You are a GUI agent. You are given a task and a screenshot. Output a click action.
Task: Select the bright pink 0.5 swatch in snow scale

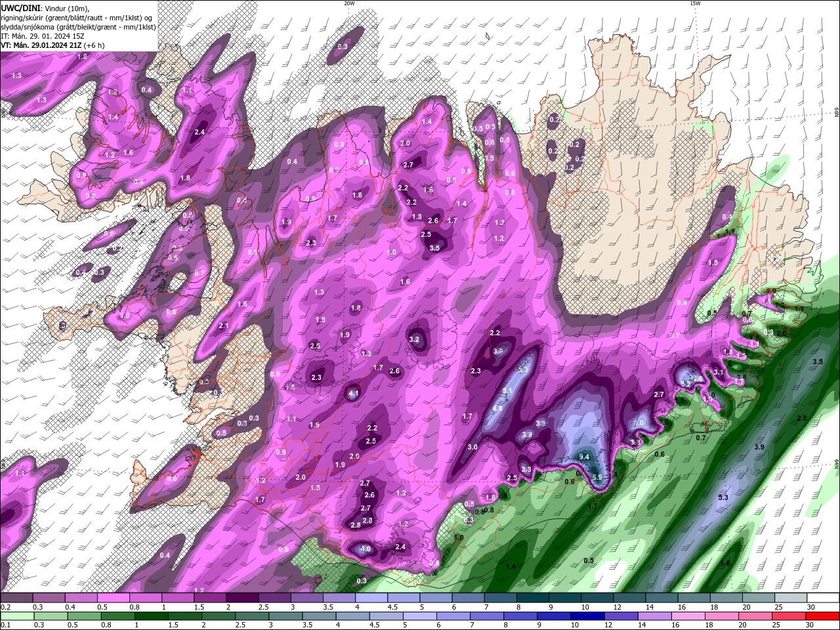click(x=113, y=598)
